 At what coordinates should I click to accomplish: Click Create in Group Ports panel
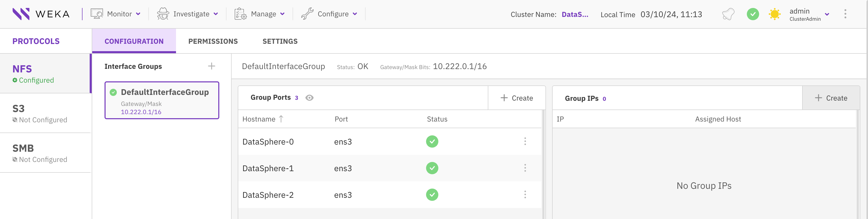point(516,98)
